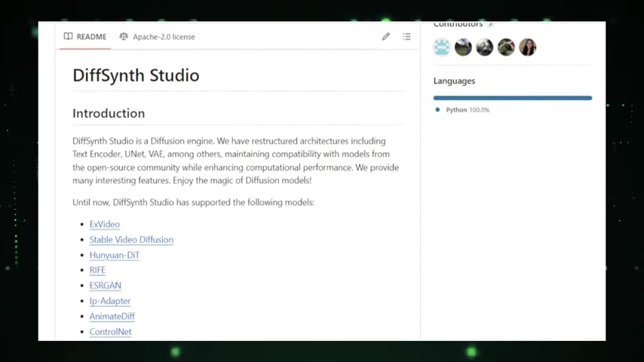Click the 'Enjoy the magic of Diffusion models!' sentence

[x=242, y=180]
